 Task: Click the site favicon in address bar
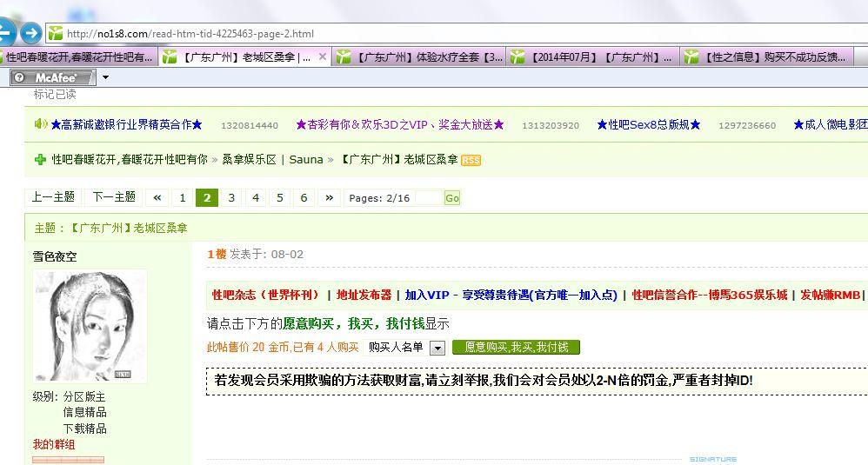pyautogui.click(x=56, y=33)
